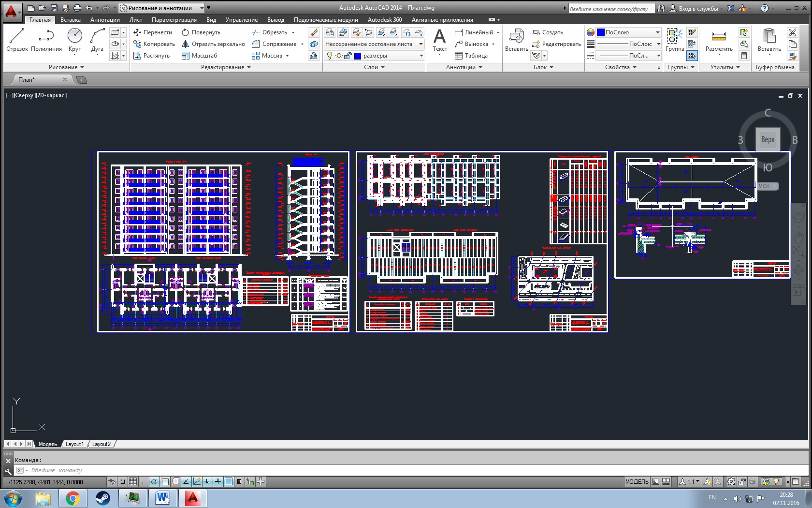Open the annotation scale 1:1 dropdown
The width and height of the screenshot is (812, 508).
(x=690, y=481)
